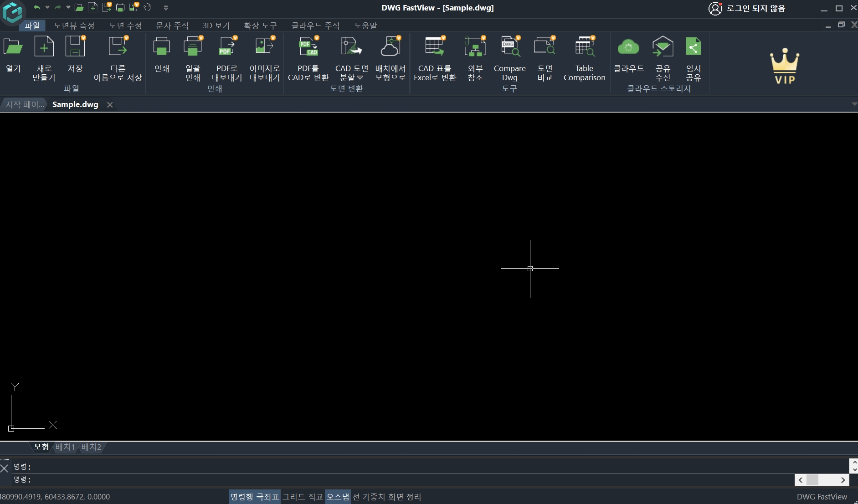Click redo arrow in quick access toolbar
Image resolution: width=858 pixels, height=504 pixels.
tap(57, 7)
